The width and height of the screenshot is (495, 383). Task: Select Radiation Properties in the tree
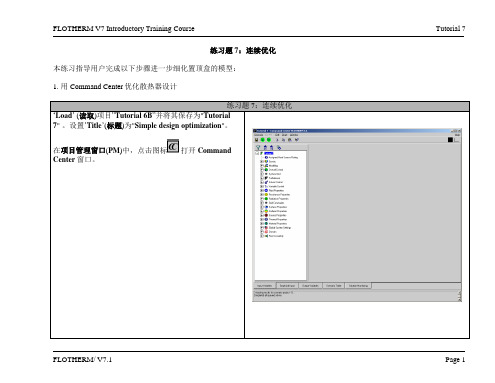pos(279,199)
